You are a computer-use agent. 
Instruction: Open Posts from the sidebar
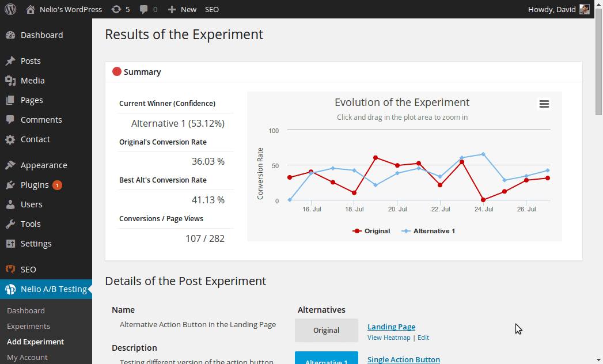point(31,61)
